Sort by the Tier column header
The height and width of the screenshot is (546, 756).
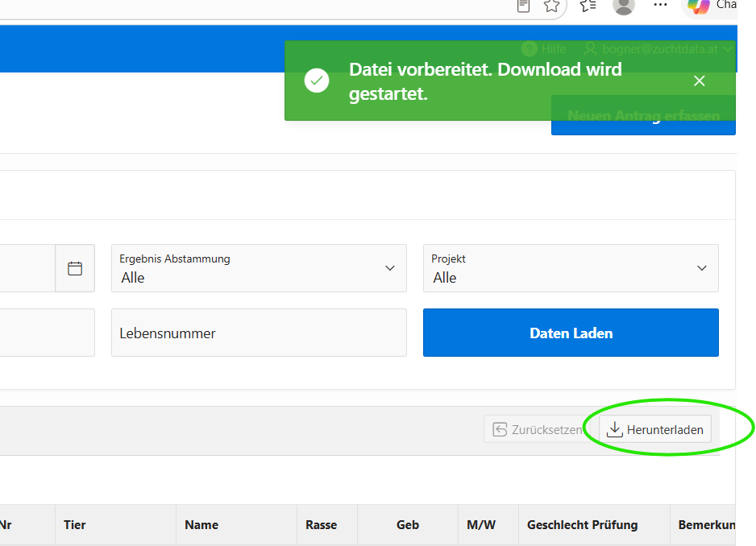coord(75,525)
